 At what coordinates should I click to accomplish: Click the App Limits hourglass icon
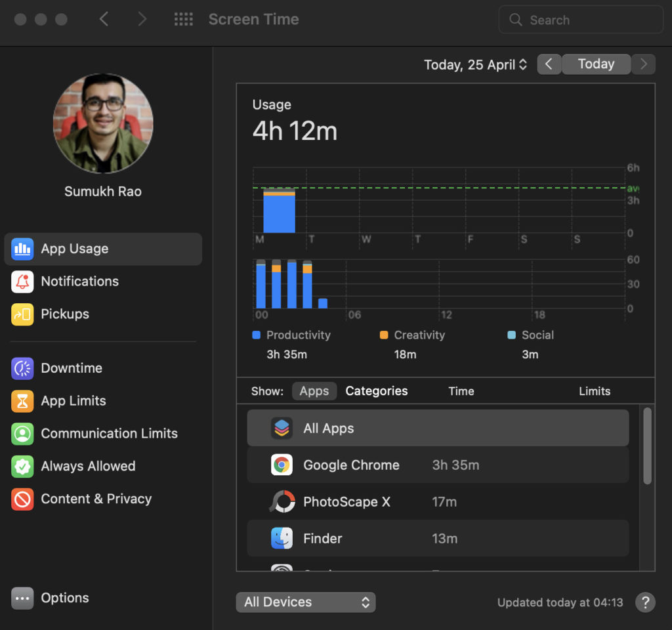click(22, 401)
